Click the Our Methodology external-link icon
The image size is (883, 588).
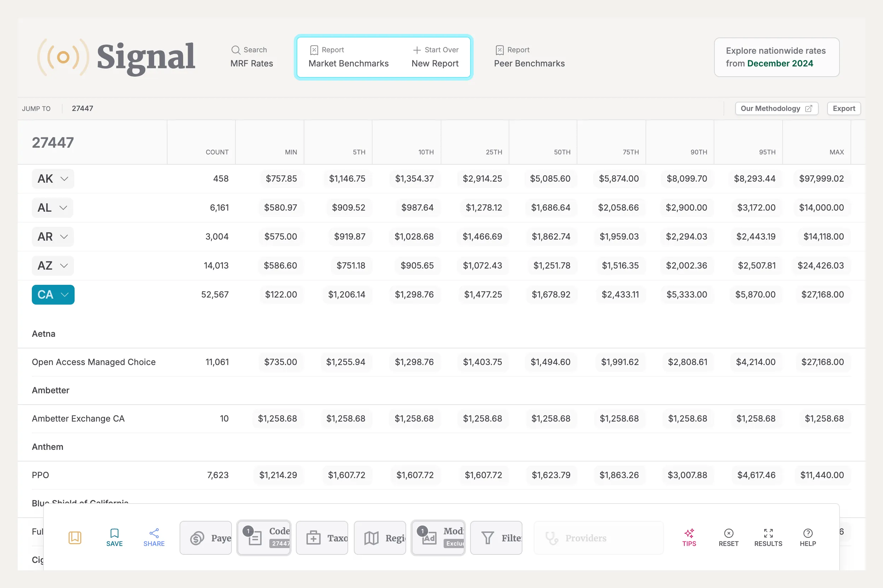point(809,108)
